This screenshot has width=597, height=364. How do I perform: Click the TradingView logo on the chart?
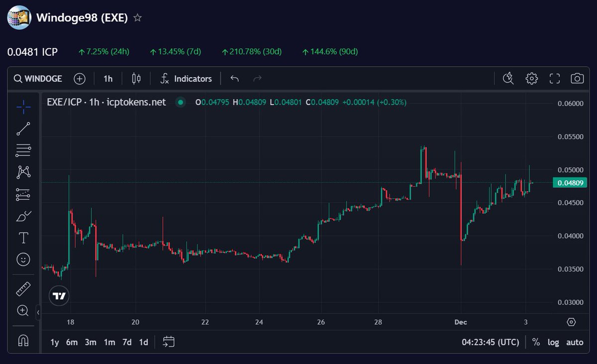59,296
